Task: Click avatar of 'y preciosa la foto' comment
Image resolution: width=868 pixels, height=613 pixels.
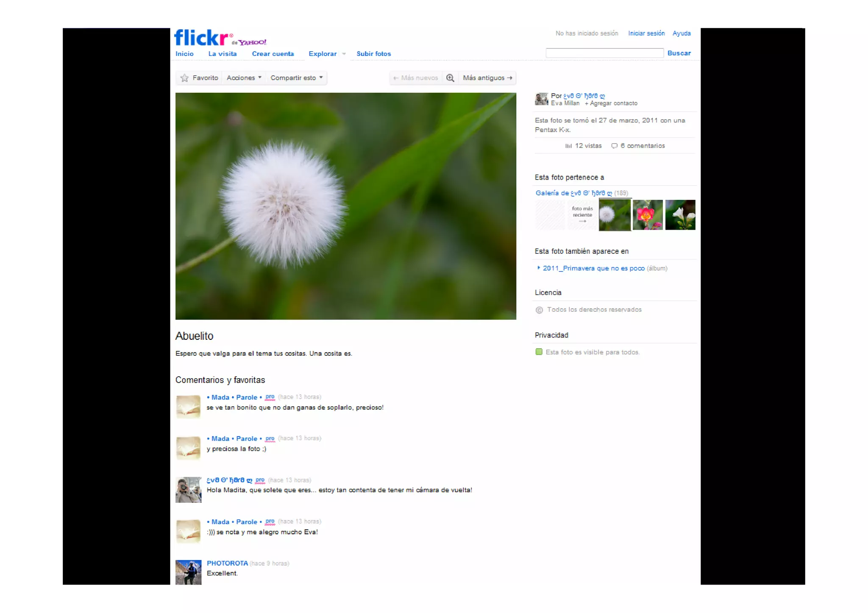Action: [x=188, y=448]
